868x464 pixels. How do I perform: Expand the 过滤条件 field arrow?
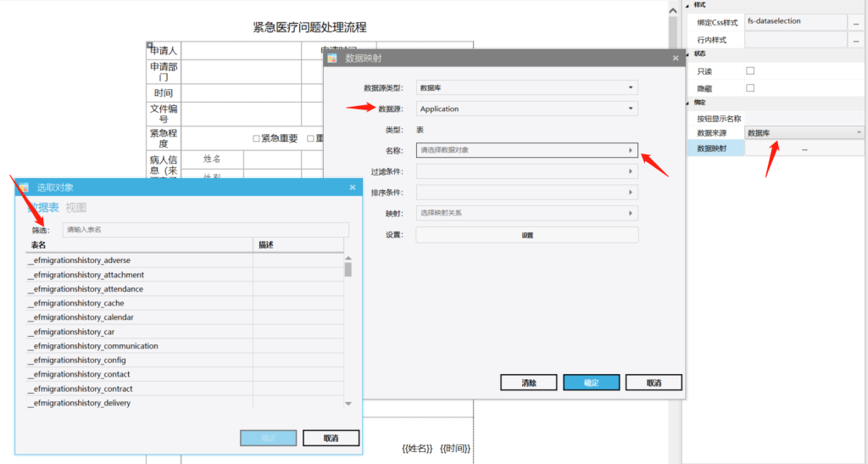tap(630, 171)
